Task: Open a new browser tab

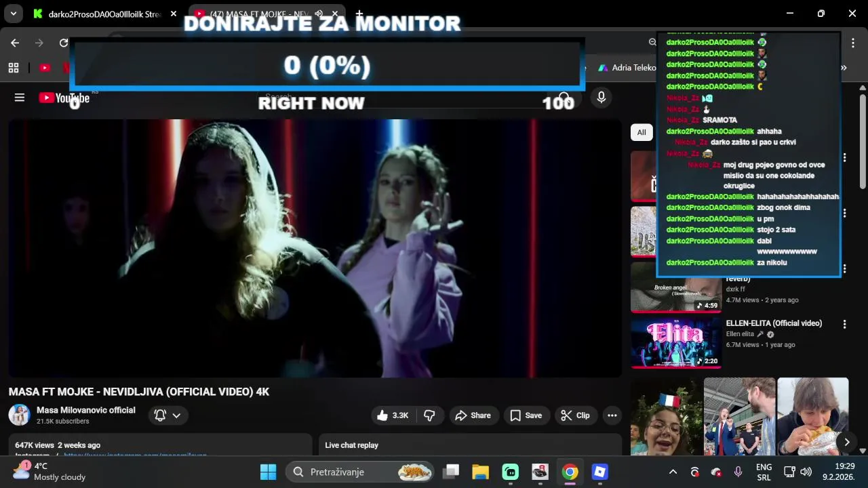Action: (x=359, y=14)
